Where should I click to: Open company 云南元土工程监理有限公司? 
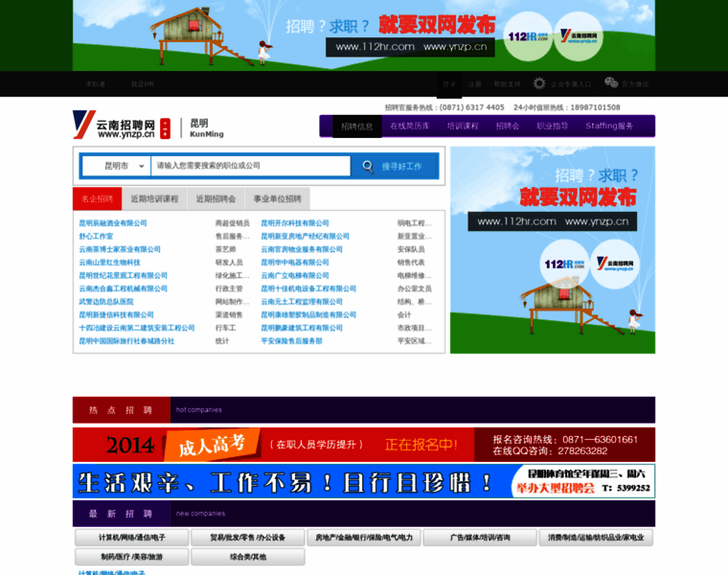(x=302, y=302)
